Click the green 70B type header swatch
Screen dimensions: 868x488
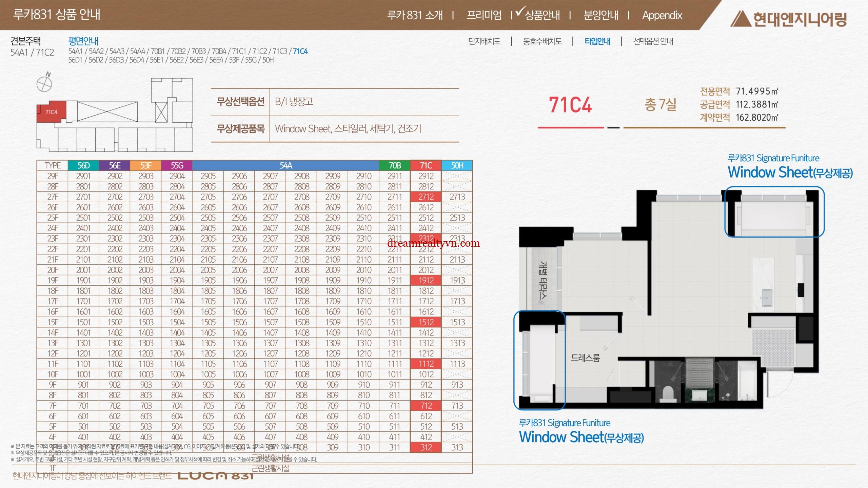point(395,165)
